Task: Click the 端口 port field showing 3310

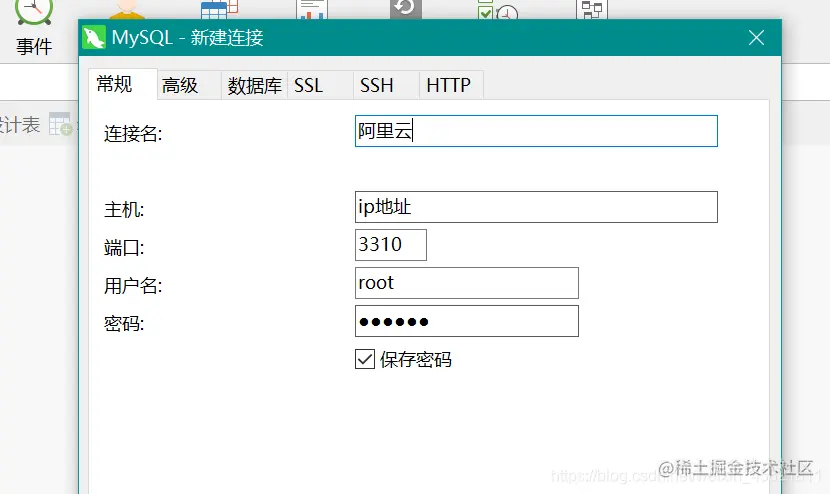Action: point(391,245)
